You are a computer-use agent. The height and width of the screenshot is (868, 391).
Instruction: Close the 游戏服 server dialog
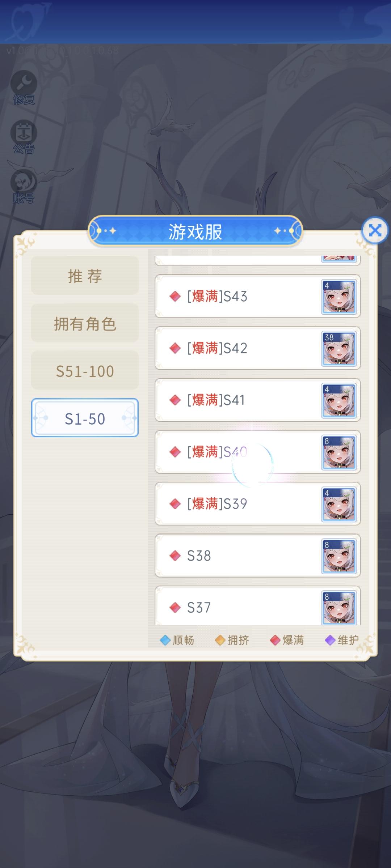tap(375, 230)
